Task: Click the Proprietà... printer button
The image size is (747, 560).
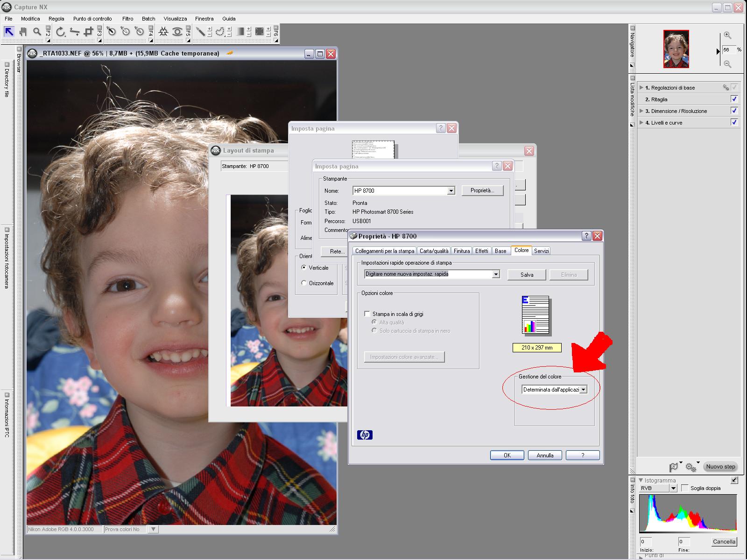Action: click(x=482, y=190)
